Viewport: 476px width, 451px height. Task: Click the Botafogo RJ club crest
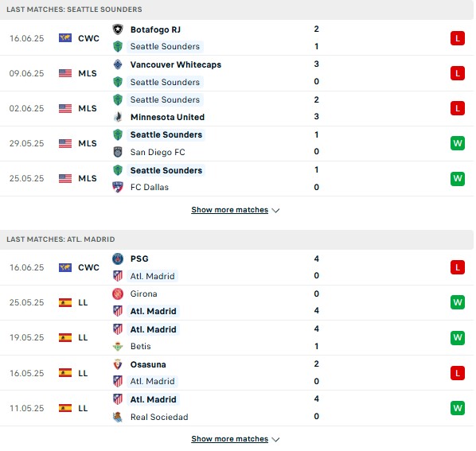click(118, 29)
